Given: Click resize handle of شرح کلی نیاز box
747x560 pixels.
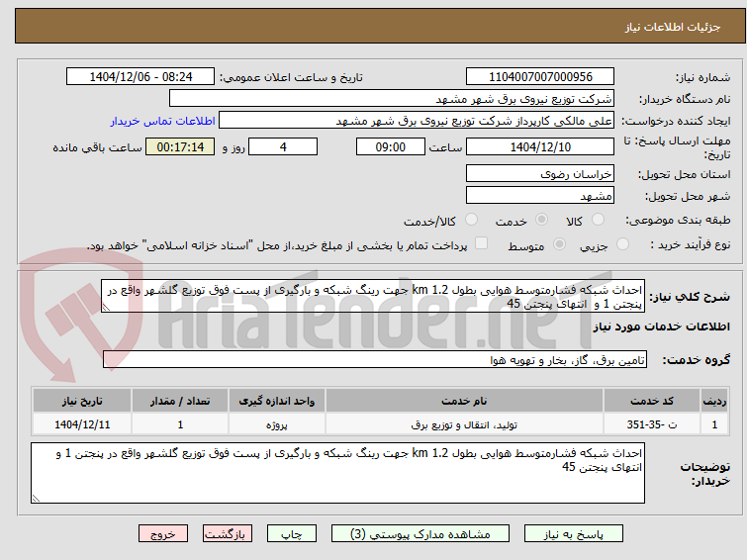Looking at the screenshot, I should click(106, 308).
